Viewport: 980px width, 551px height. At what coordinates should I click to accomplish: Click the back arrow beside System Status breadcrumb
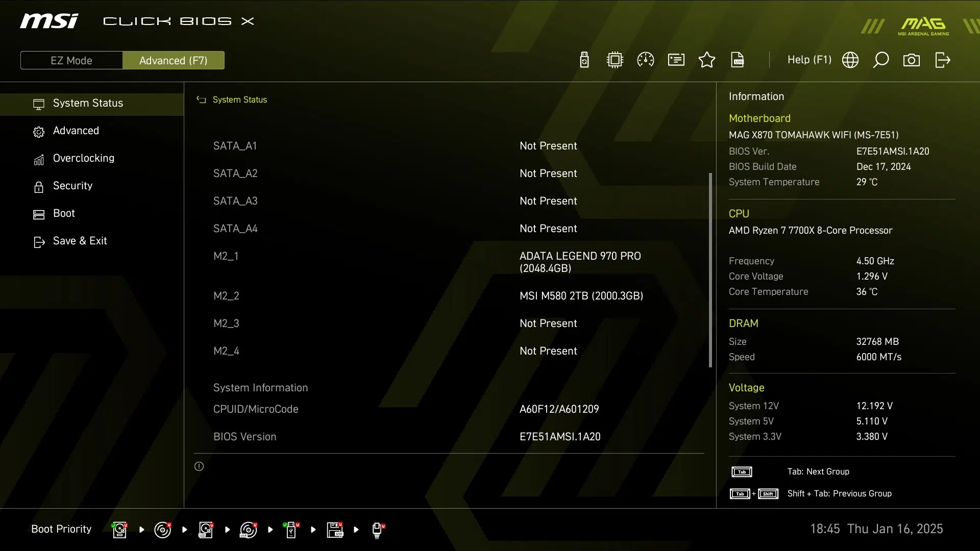tap(201, 99)
